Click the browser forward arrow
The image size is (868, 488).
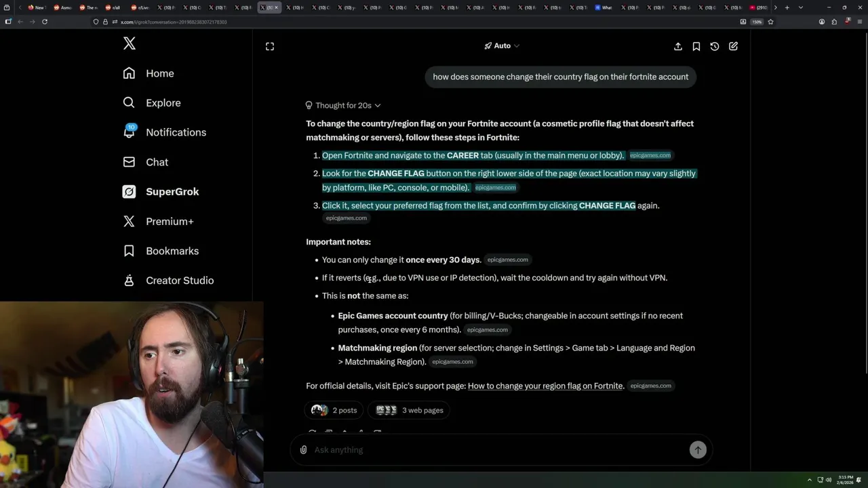(32, 22)
